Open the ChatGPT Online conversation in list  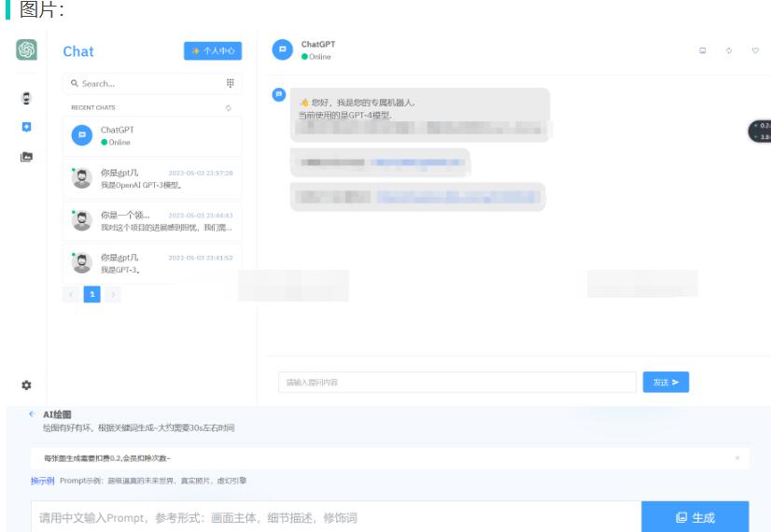click(152, 136)
